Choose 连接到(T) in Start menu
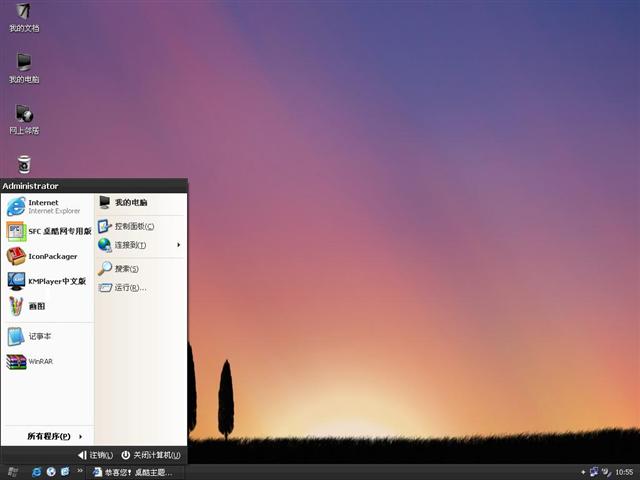This screenshot has width=640, height=480. coord(141,245)
